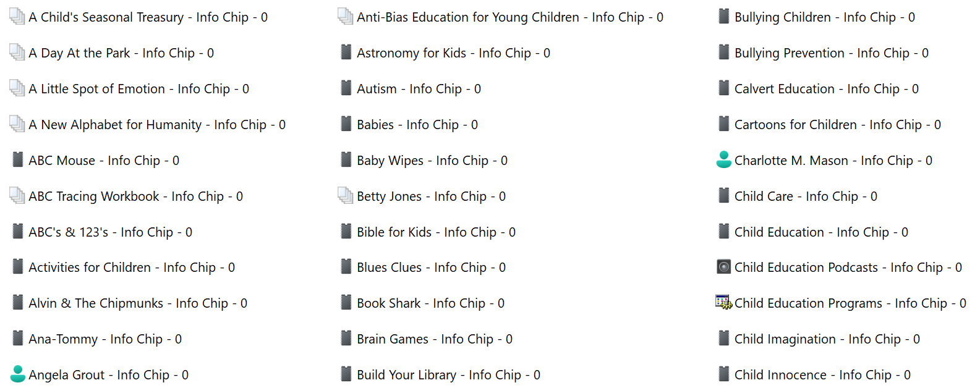Viewport: 980px width, 388px height.
Task: Click the chip icon beside Astronomy for Kids
Action: point(346,53)
